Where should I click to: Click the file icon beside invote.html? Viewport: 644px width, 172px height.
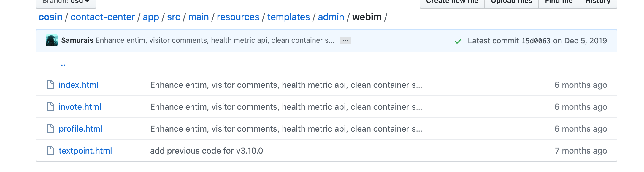tap(50, 107)
